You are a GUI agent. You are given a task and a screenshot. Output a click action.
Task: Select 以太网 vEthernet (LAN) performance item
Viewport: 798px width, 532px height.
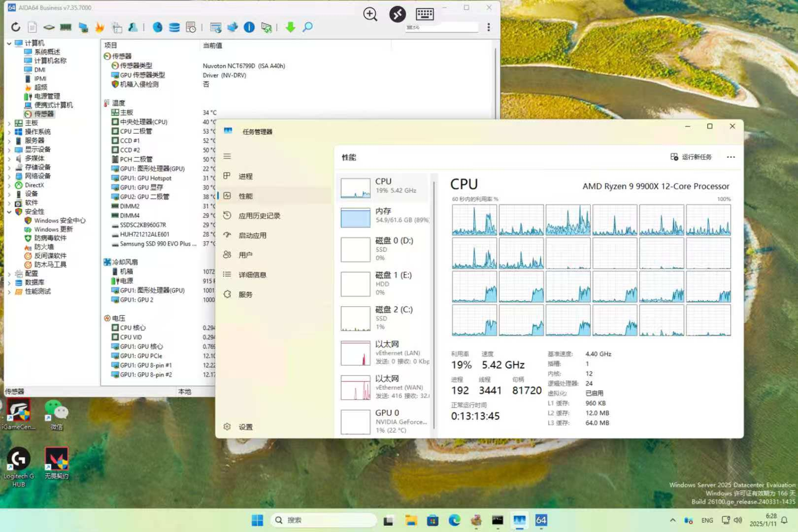(x=384, y=353)
